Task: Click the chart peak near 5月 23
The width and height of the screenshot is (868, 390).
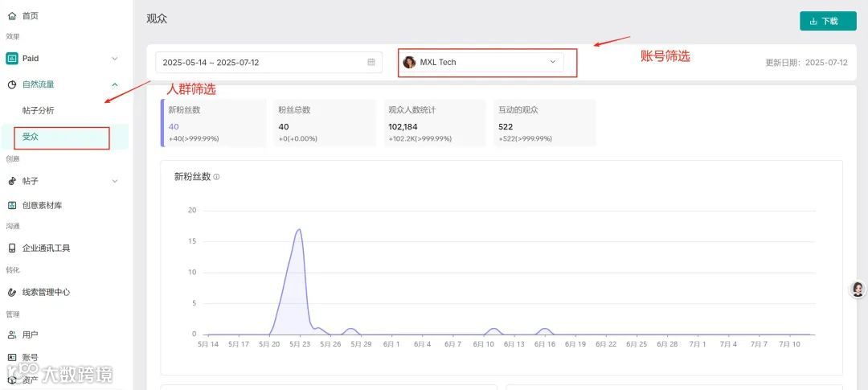Action: tap(299, 230)
